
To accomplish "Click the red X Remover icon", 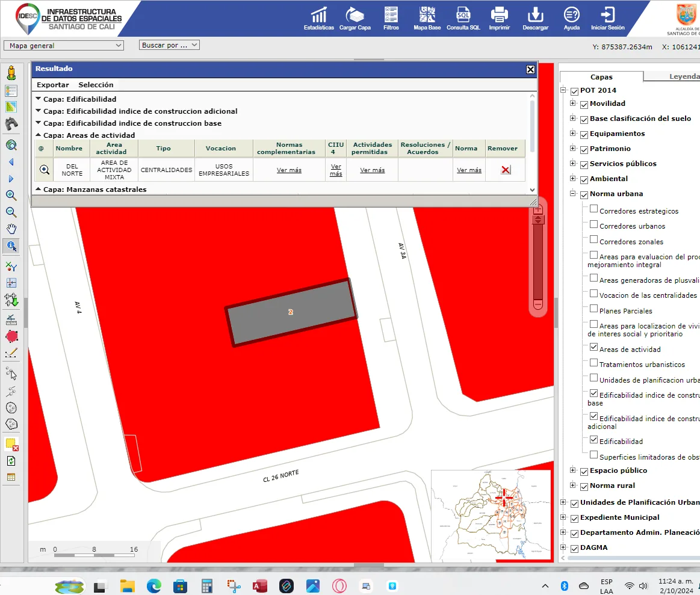I will pyautogui.click(x=506, y=170).
